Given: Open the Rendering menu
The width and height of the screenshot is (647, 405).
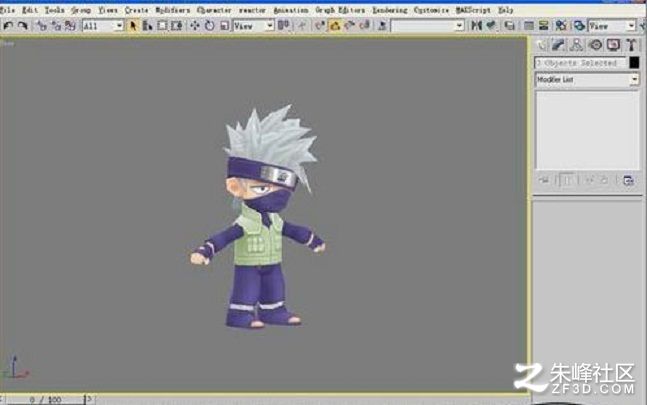Looking at the screenshot, I should [390, 10].
